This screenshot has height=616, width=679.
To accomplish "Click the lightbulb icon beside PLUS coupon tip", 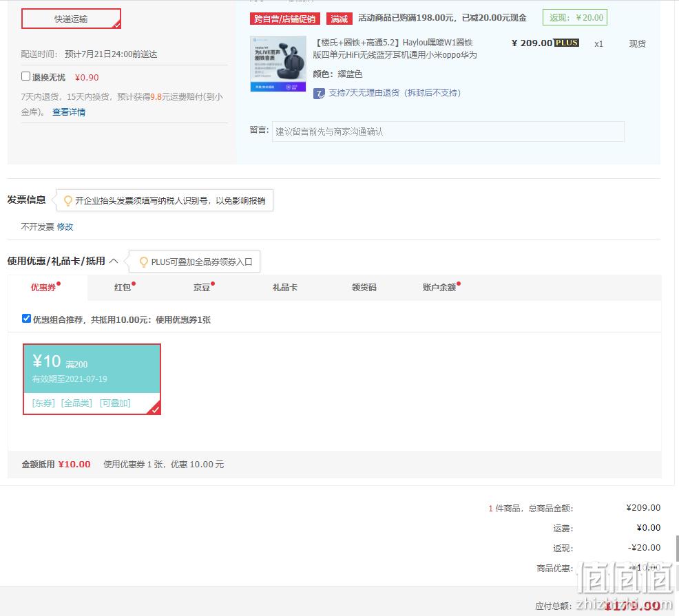I will 144,262.
